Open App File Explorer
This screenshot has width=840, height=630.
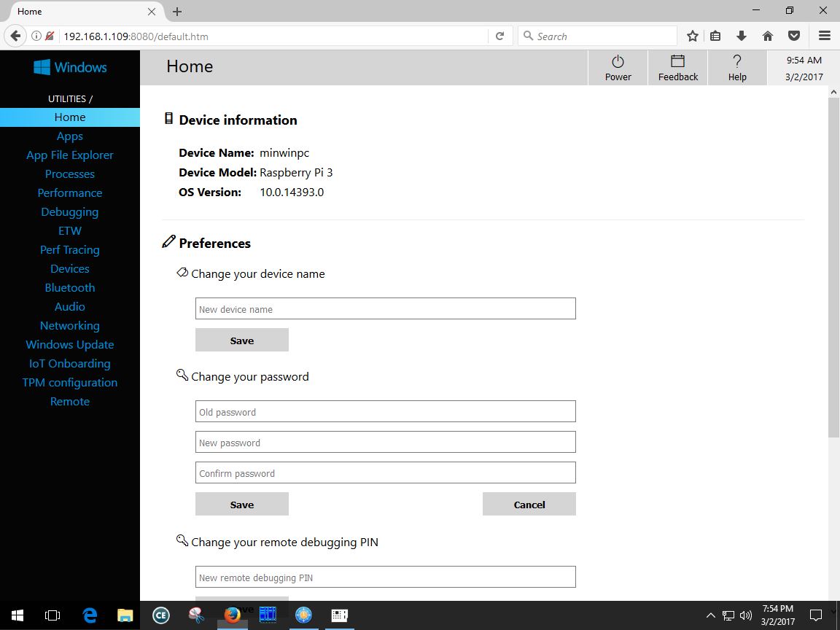[70, 155]
